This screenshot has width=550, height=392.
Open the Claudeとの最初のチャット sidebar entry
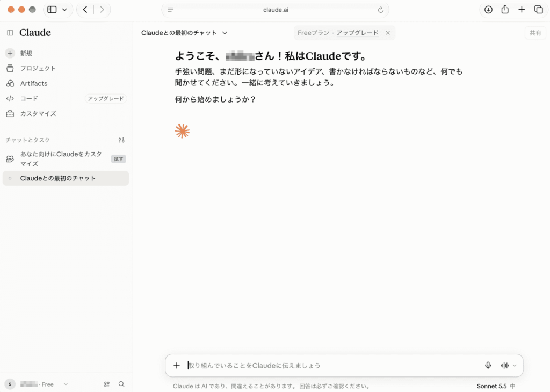coord(66,178)
